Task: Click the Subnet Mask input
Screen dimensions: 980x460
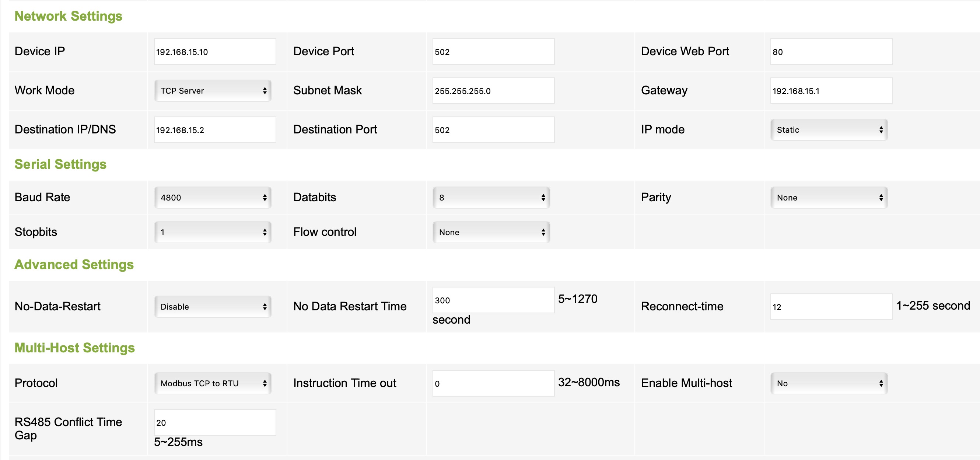Action: [493, 91]
